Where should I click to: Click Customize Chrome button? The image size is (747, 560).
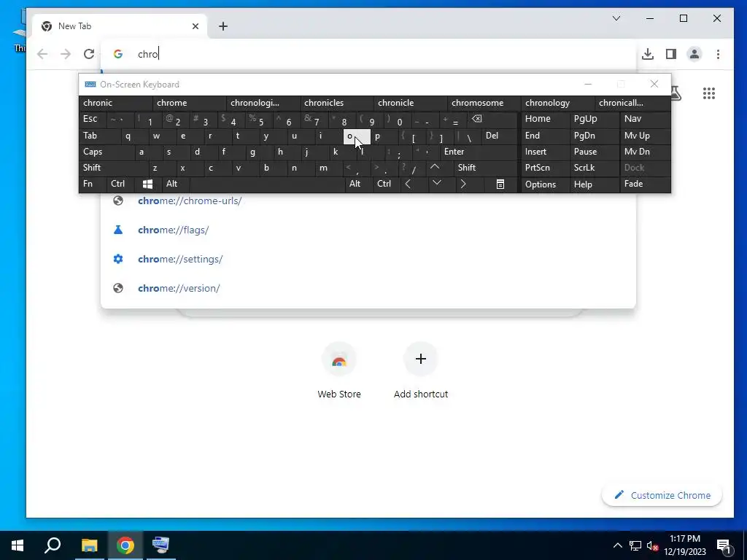click(662, 495)
